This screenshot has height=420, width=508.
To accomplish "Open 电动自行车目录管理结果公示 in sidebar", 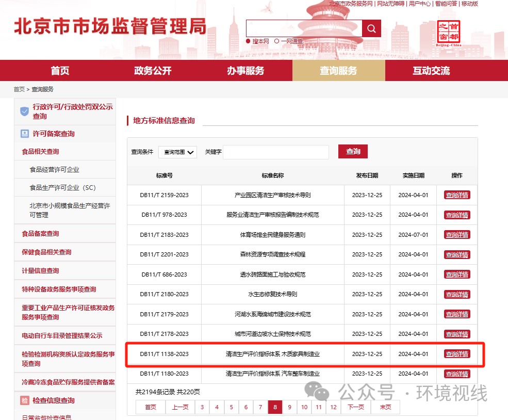I will 62,336.
